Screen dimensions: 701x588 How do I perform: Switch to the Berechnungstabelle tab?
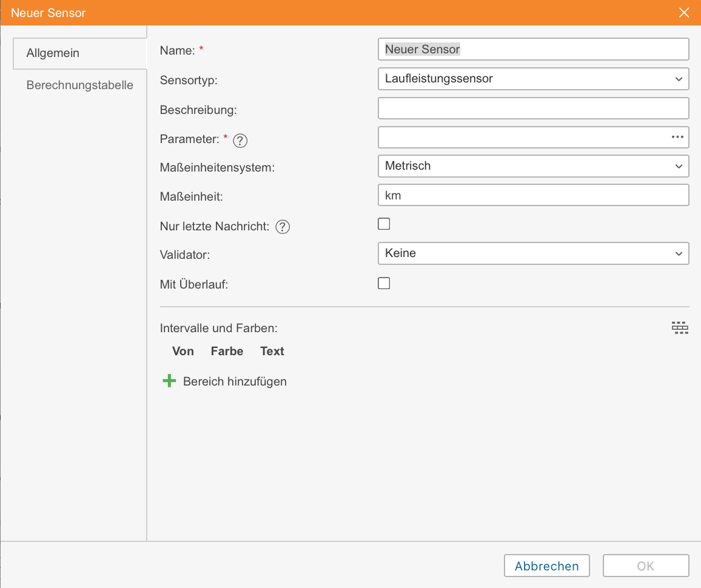[x=79, y=85]
